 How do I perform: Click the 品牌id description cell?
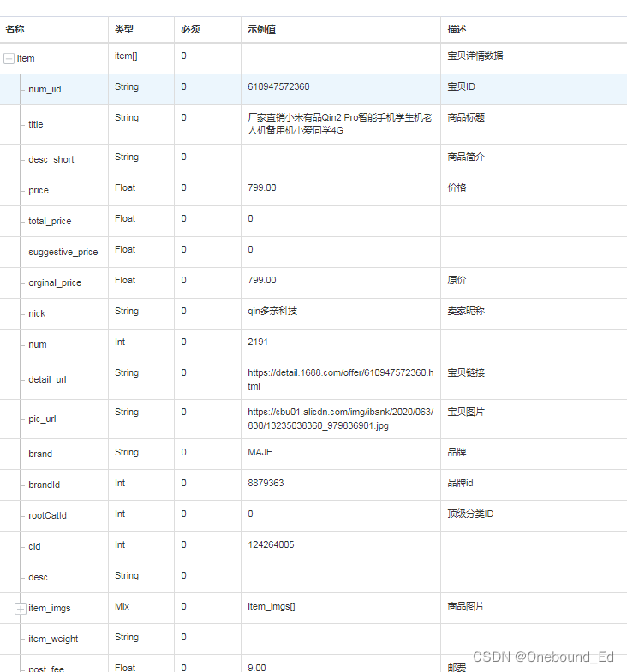pos(460,483)
